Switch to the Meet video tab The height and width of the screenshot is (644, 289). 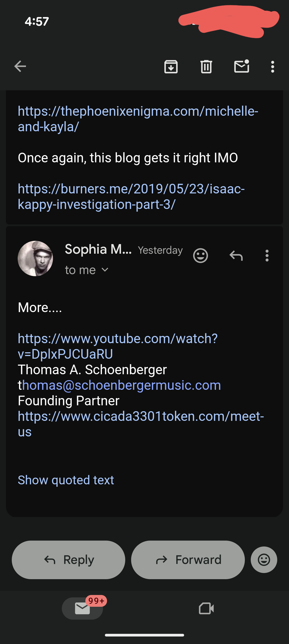(206, 608)
